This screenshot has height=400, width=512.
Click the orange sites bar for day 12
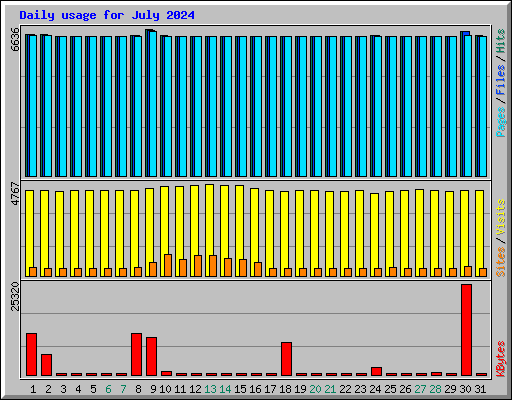[x=198, y=266]
